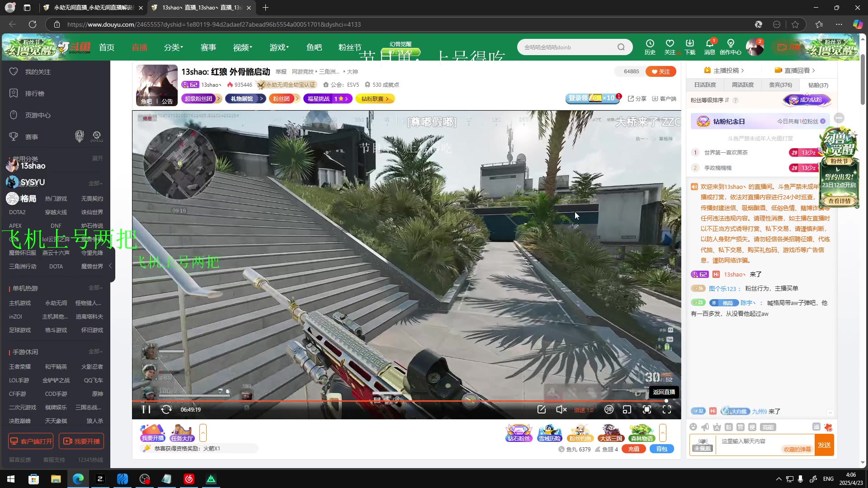Toggle 高能 chat mode option
Image resolution: width=868 pixels, height=488 pixels.
pyautogui.click(x=768, y=427)
